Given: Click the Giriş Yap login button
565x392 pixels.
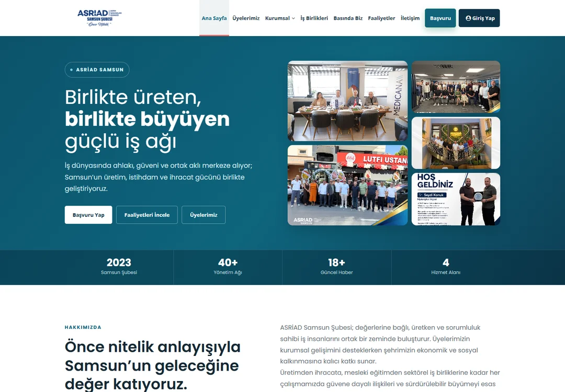Looking at the screenshot, I should point(479,18).
